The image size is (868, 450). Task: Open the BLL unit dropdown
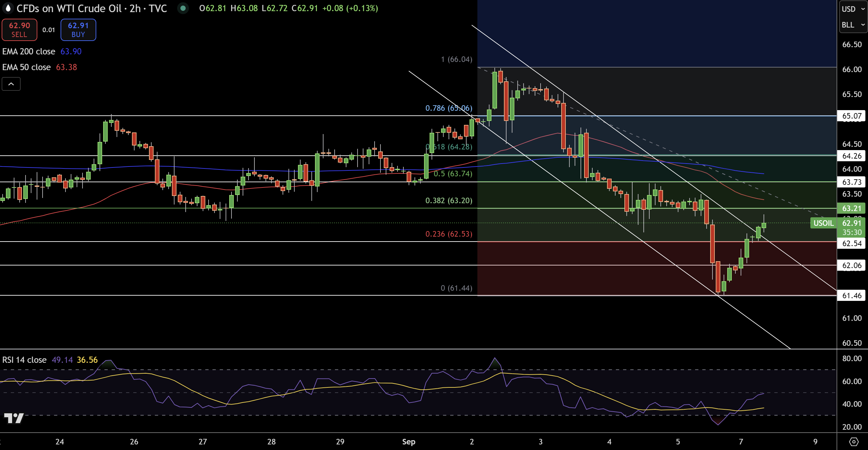(853, 25)
